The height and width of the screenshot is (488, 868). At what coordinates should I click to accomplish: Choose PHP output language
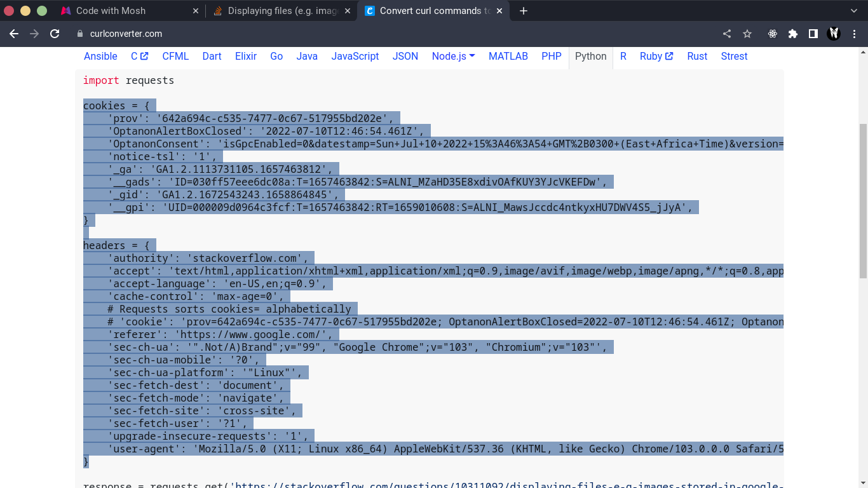552,56
